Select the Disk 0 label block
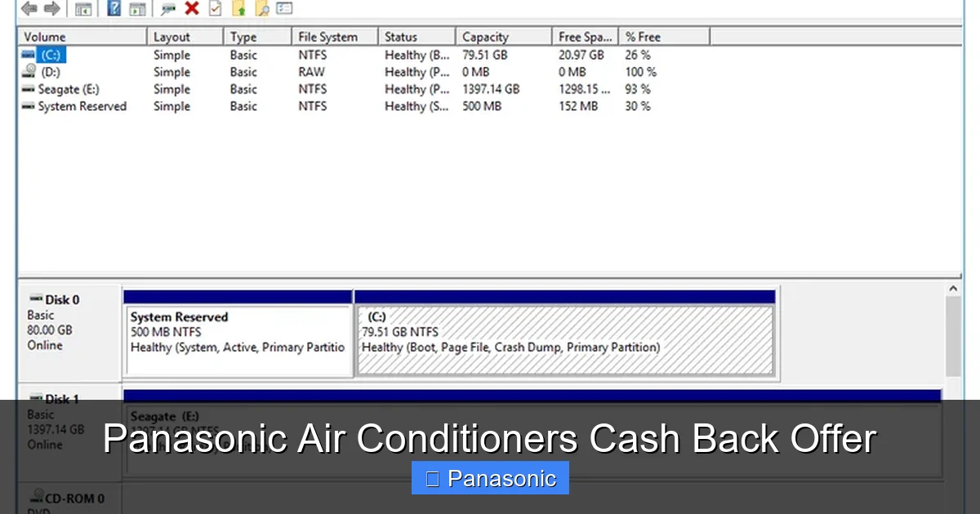 [70, 334]
